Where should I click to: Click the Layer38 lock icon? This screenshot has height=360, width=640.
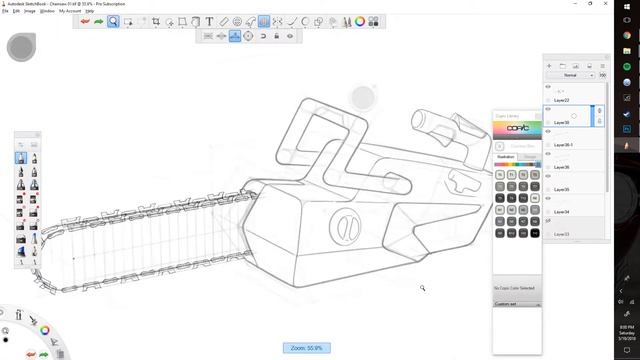coord(600,121)
